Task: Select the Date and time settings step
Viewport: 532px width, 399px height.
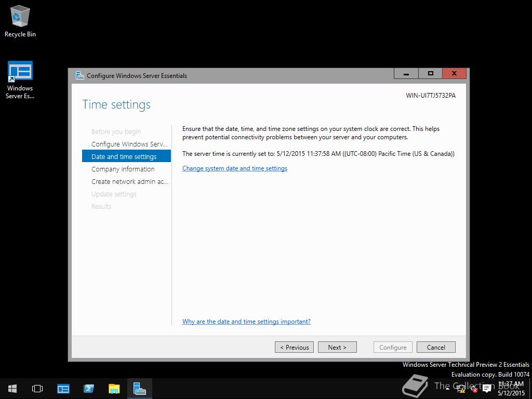Action: coord(126,156)
